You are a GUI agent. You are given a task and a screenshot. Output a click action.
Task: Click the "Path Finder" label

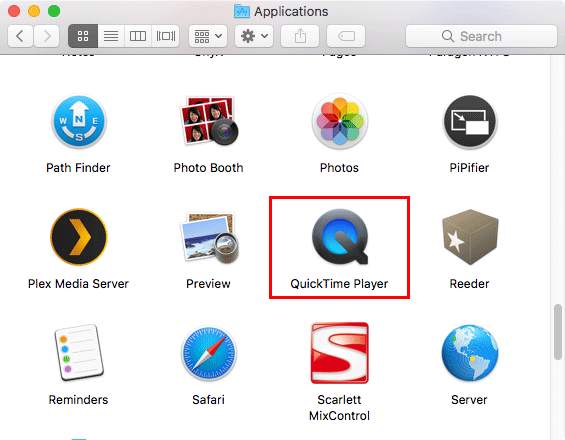tap(78, 168)
